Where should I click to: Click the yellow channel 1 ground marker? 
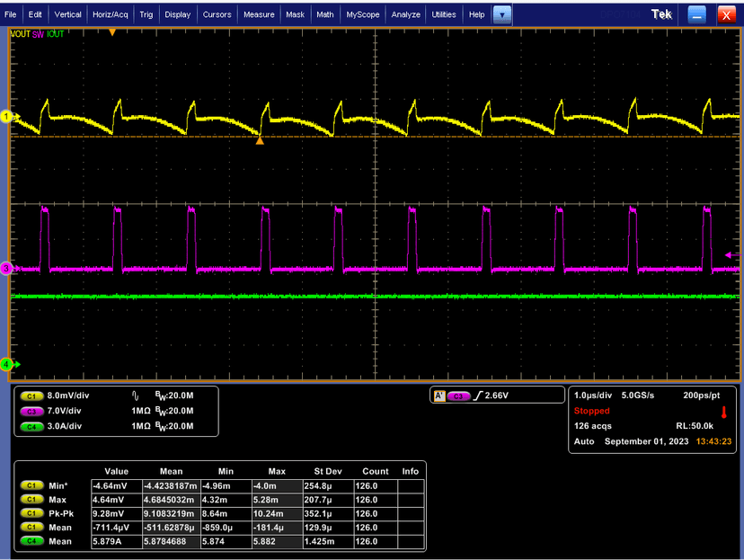[x=5, y=117]
